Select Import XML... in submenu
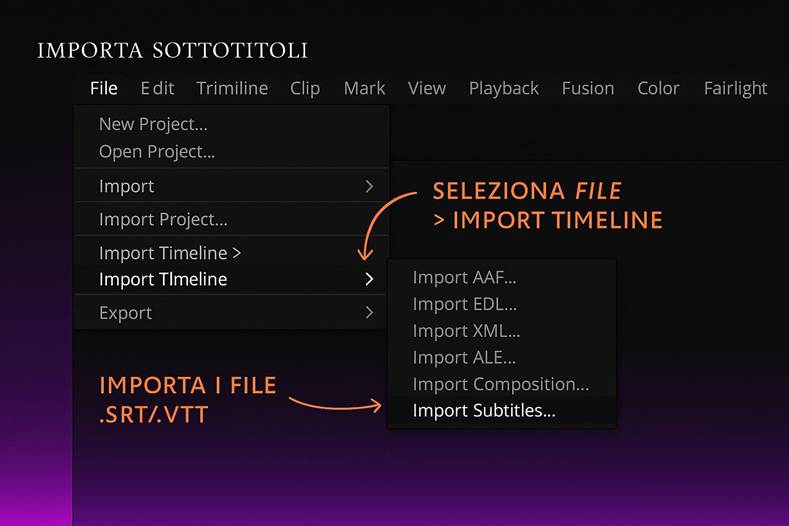The width and height of the screenshot is (789, 526). pyautogui.click(x=466, y=331)
